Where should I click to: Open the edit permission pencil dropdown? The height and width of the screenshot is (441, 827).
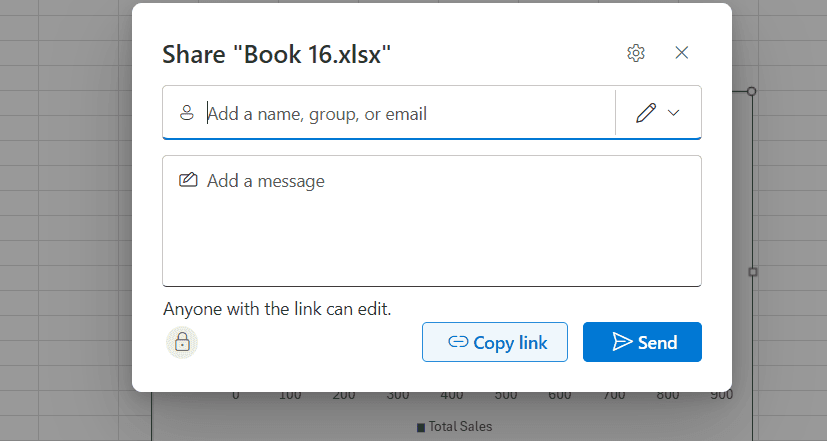pyautogui.click(x=658, y=113)
